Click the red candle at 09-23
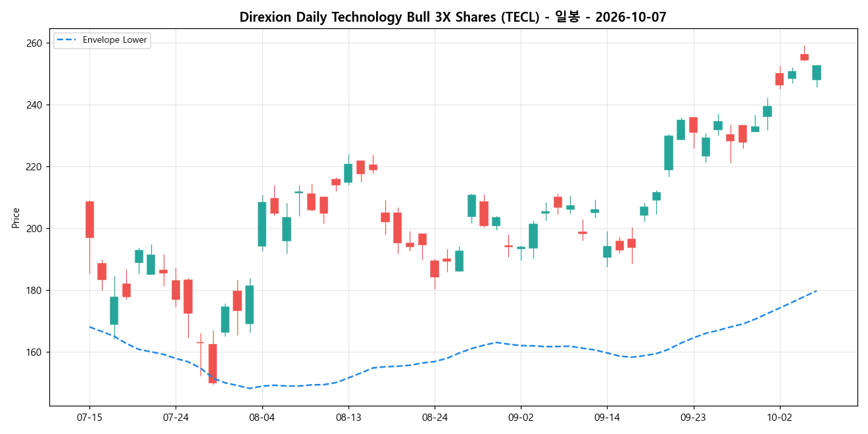Viewport: 868px width, 434px height. click(x=693, y=125)
